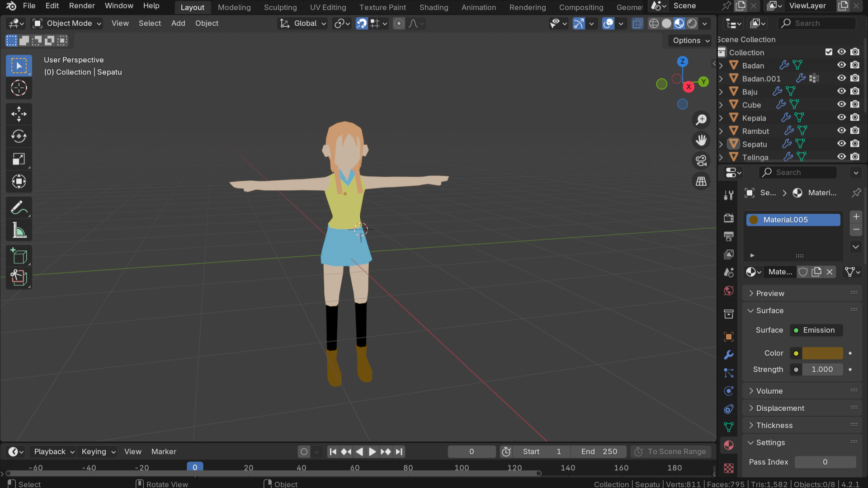Image resolution: width=868 pixels, height=488 pixels.
Task: Switch to orthographic view via the grid icon
Action: (x=701, y=181)
